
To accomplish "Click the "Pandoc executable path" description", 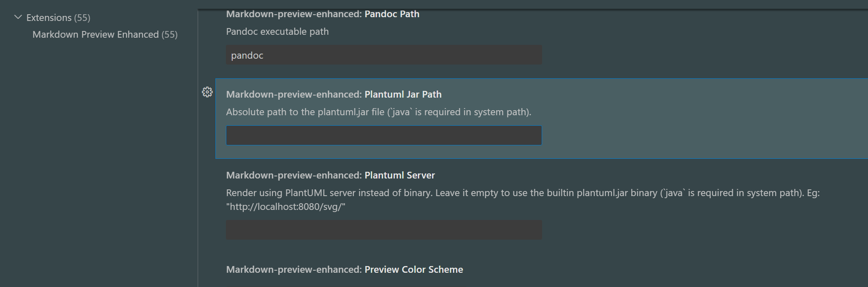I will 277,31.
